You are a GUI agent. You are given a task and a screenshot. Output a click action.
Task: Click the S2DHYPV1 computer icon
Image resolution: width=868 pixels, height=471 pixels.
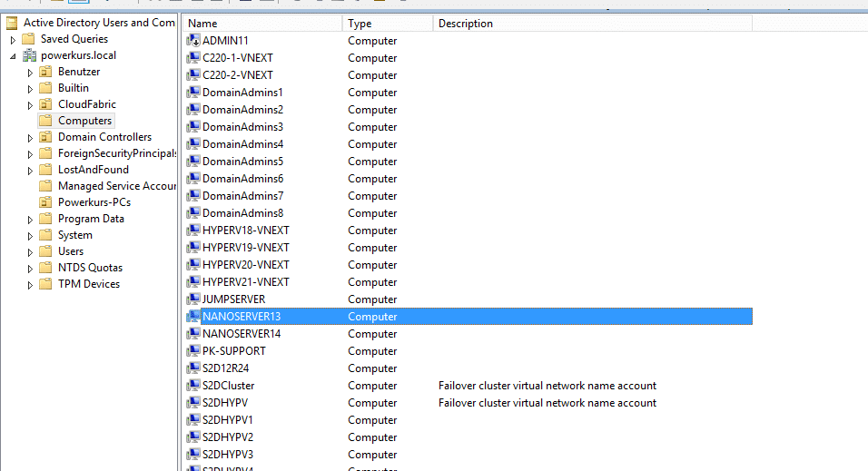click(192, 419)
